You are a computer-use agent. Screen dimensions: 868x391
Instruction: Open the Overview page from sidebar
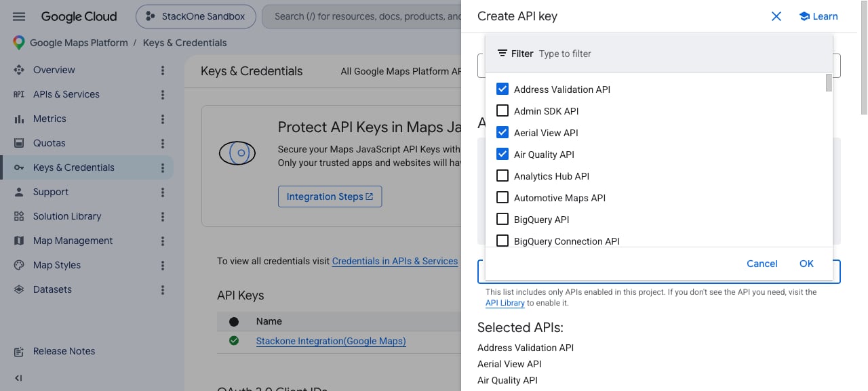click(x=54, y=70)
